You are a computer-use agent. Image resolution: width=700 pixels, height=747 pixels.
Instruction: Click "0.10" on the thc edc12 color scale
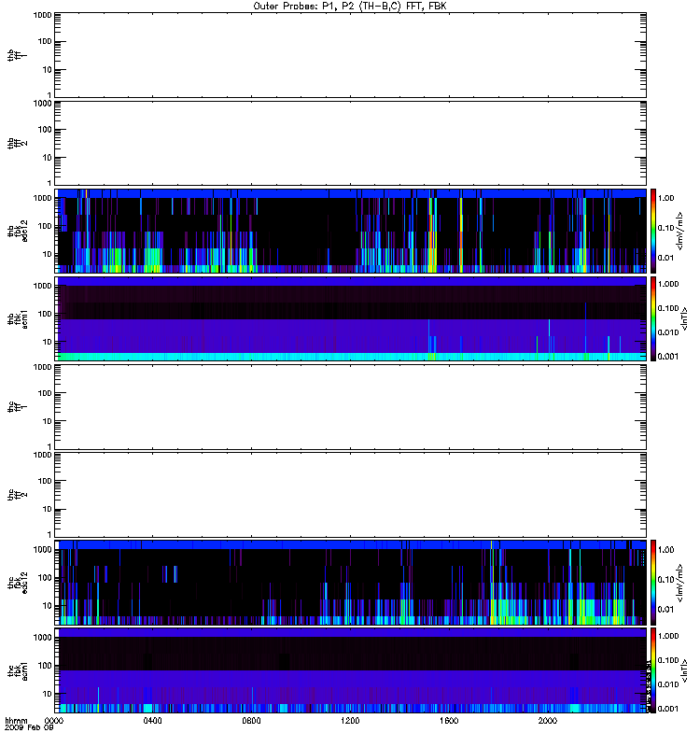tap(665, 579)
